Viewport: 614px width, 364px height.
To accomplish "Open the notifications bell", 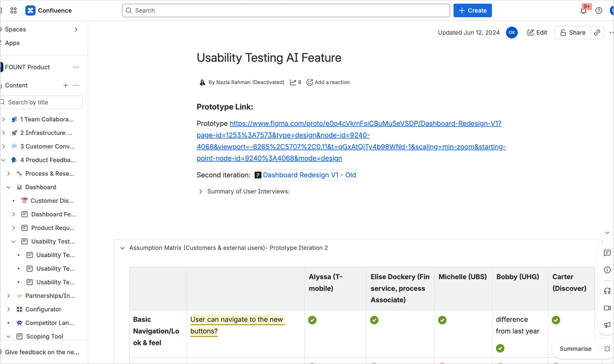I will click(x=583, y=11).
